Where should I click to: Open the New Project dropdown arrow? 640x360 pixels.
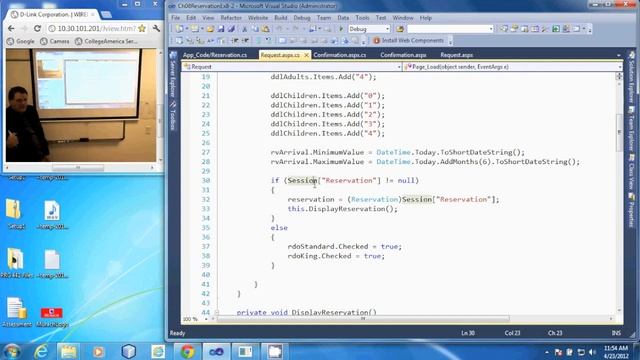[186, 29]
